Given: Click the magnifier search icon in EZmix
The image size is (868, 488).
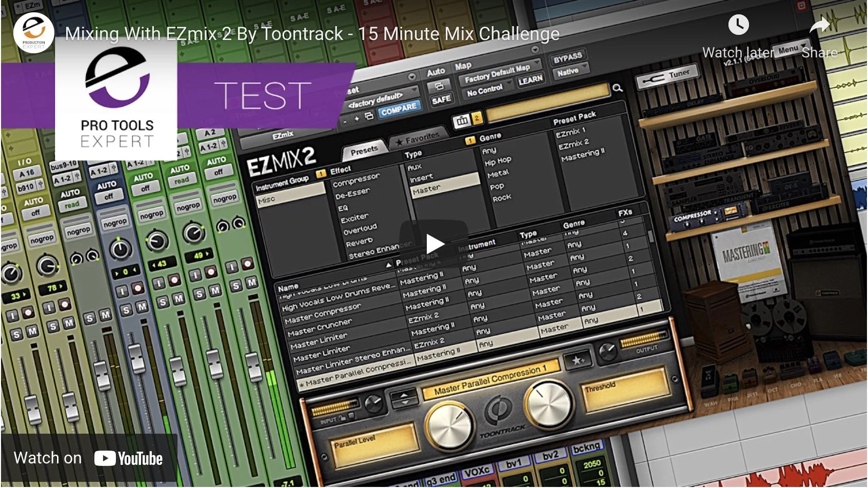Looking at the screenshot, I should coord(617,88).
